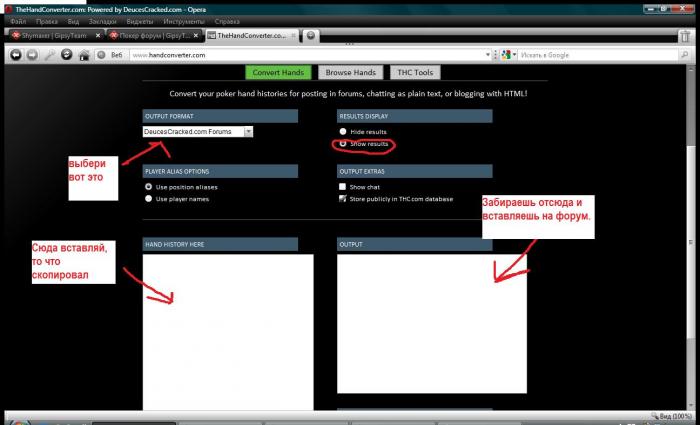Screen dimensions: 700x425
Task: Open the Виджеты menu
Action: tap(140, 21)
